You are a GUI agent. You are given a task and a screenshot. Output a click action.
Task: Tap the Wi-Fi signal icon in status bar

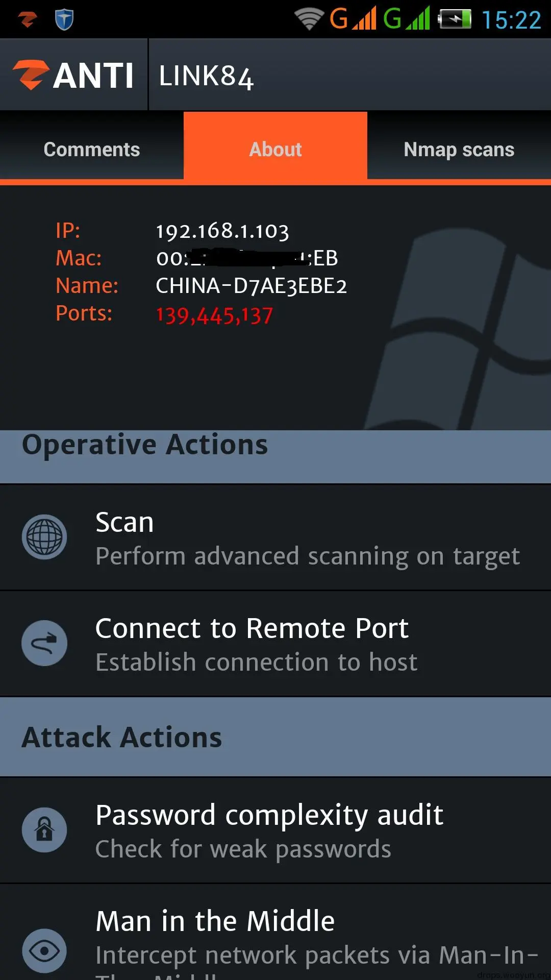[309, 19]
